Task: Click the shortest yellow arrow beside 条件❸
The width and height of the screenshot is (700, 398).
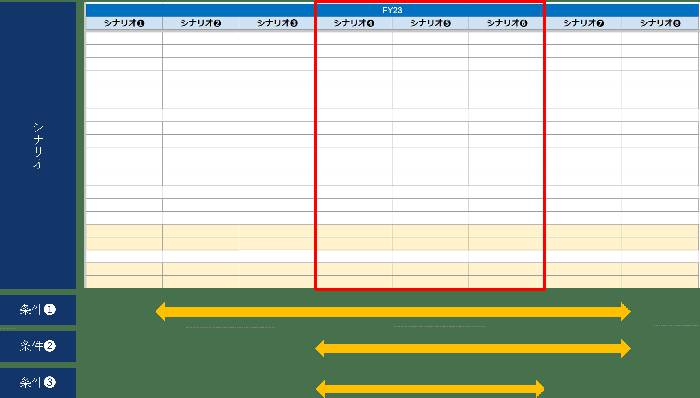Action: tap(429, 389)
